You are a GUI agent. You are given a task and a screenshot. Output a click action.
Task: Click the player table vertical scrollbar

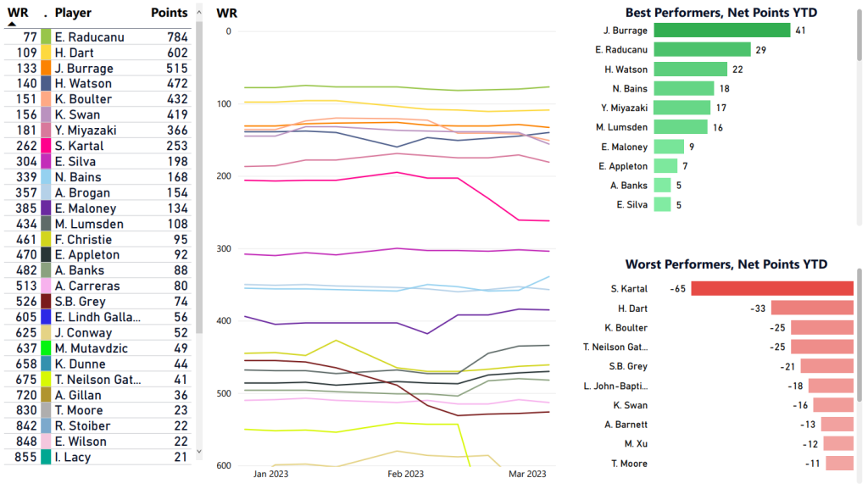tap(199, 169)
